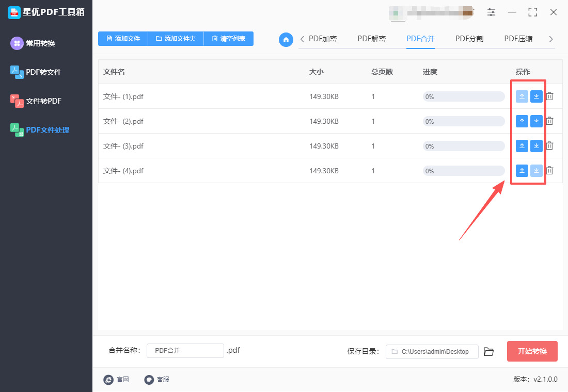Move 文件- (3).pdf down in list
Screen dimensions: 568x392
click(536, 146)
